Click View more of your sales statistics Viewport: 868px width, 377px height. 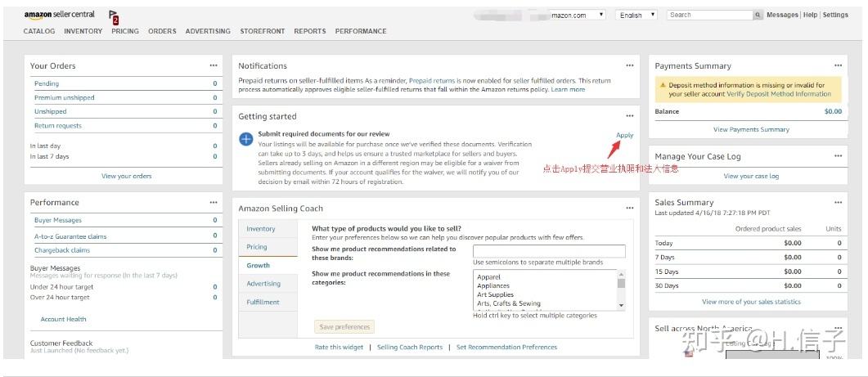pos(751,302)
